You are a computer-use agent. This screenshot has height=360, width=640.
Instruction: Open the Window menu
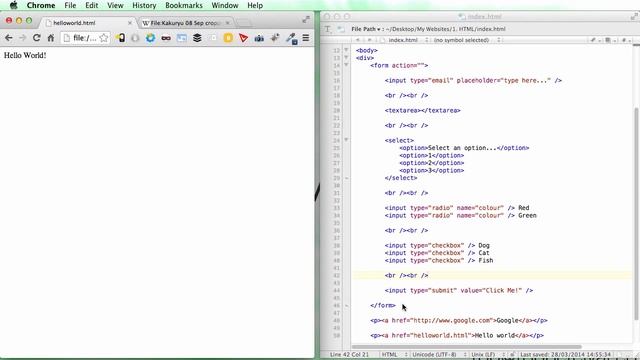tap(225, 5)
